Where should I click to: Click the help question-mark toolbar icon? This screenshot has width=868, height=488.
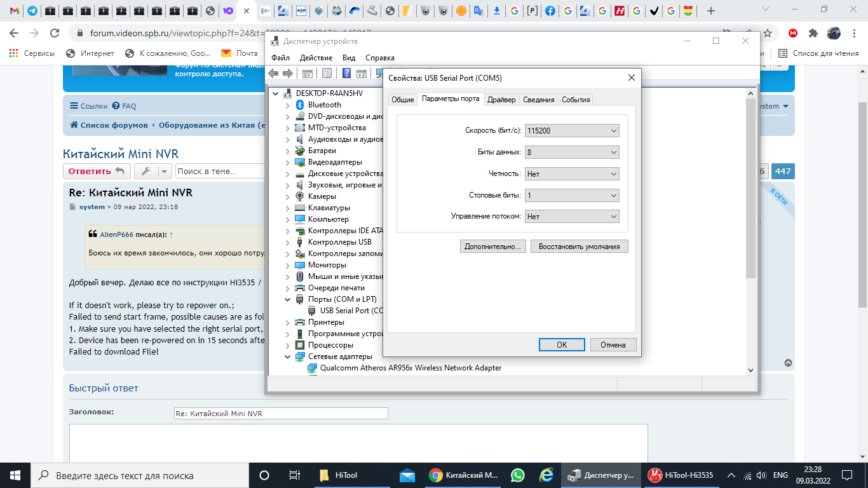pyautogui.click(x=347, y=74)
